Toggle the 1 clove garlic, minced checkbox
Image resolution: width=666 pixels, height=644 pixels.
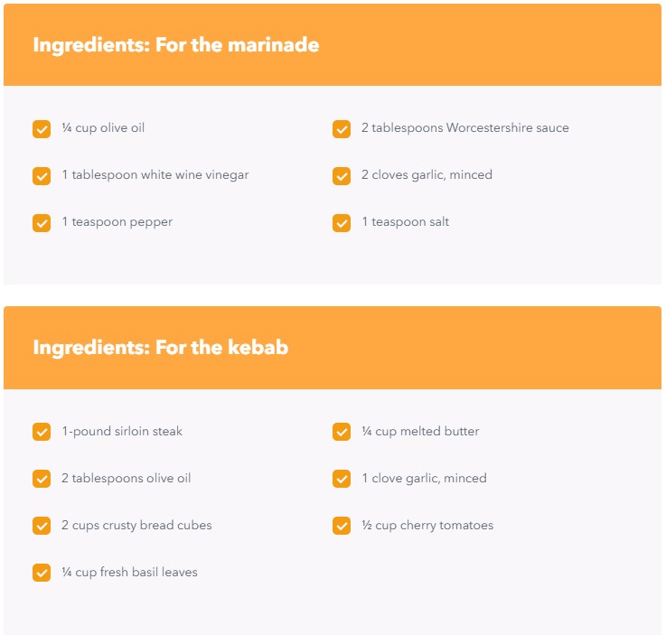(x=342, y=479)
